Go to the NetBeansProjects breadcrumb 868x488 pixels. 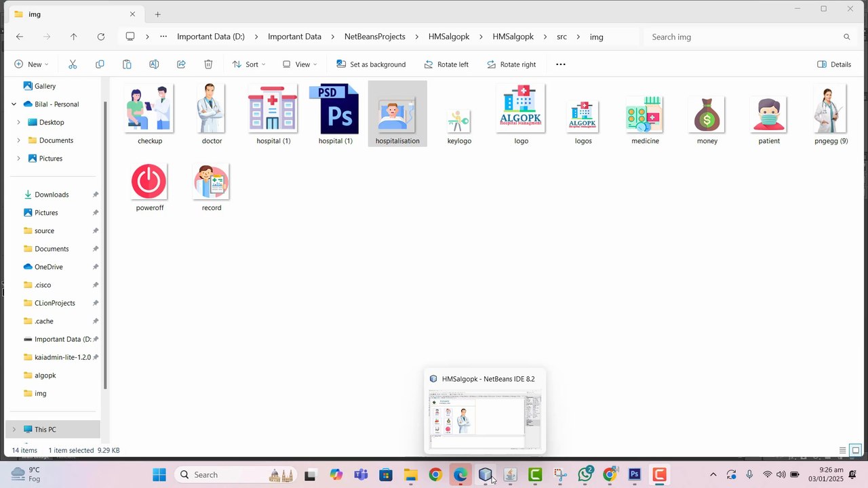[375, 37]
